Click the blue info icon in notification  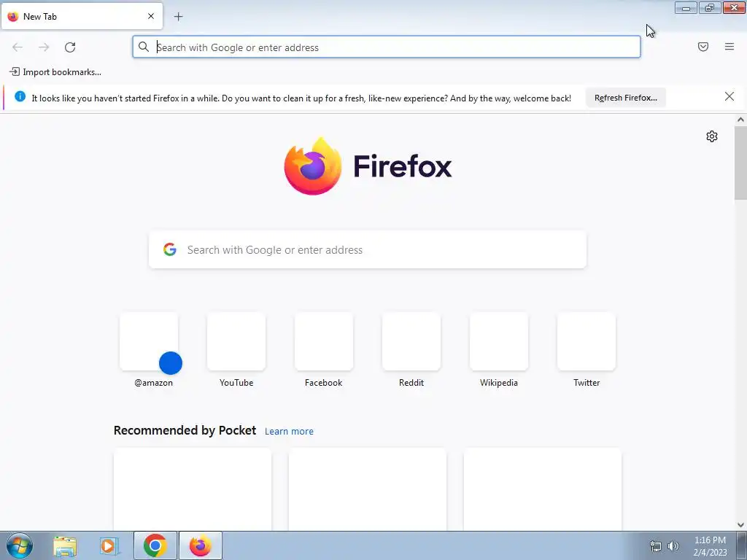pyautogui.click(x=20, y=96)
